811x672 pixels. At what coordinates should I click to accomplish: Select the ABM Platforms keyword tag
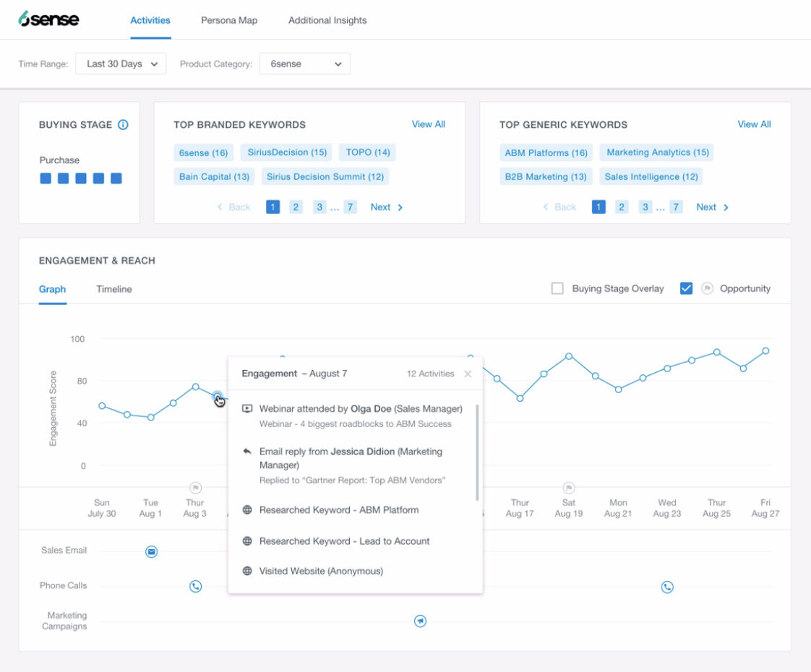point(546,152)
